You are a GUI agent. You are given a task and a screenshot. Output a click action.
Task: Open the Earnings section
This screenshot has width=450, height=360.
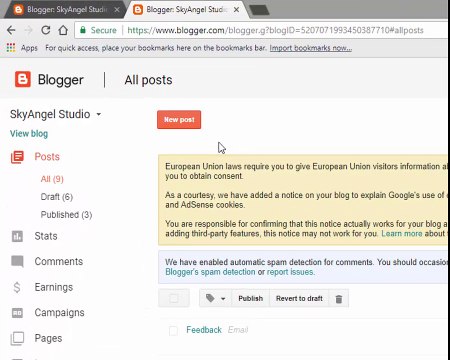pyautogui.click(x=54, y=287)
